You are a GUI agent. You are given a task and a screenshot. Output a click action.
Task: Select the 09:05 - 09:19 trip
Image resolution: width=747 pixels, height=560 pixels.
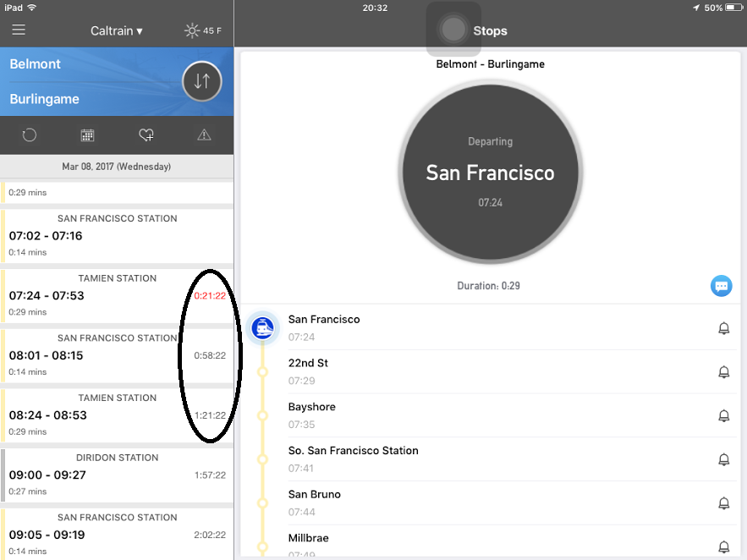[x=117, y=535]
